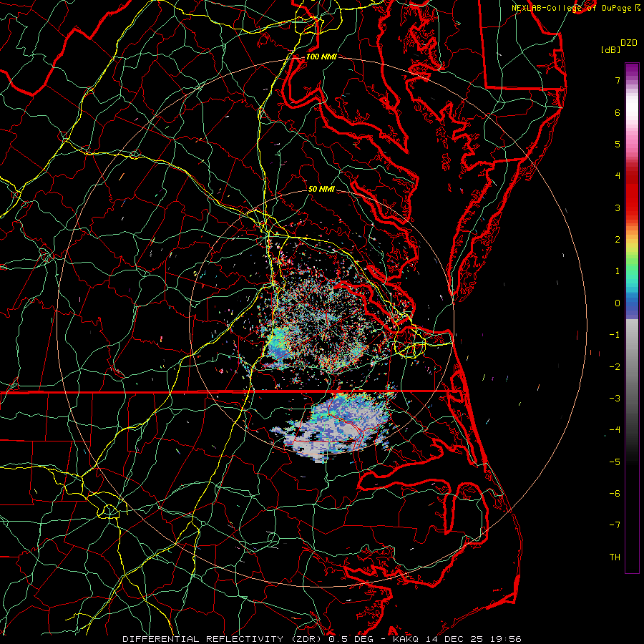Click the 100 NMI range ring label
644x644 pixels.
321,57
